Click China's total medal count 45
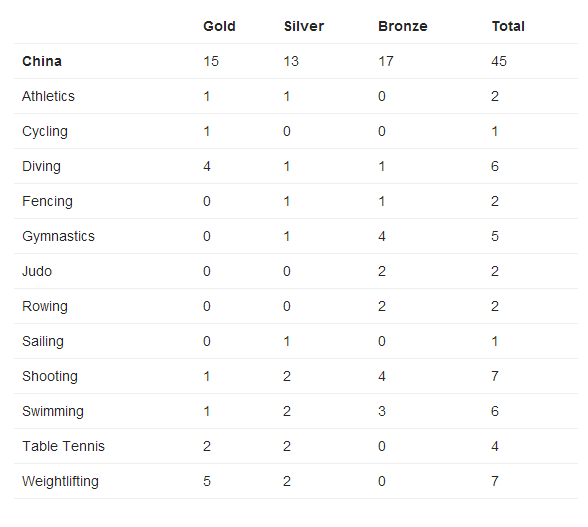This screenshot has height=527, width=588. [x=499, y=61]
